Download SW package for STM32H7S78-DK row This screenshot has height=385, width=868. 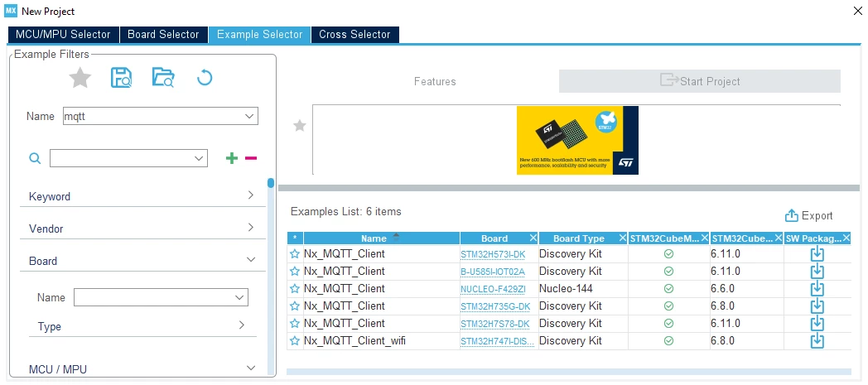(817, 323)
